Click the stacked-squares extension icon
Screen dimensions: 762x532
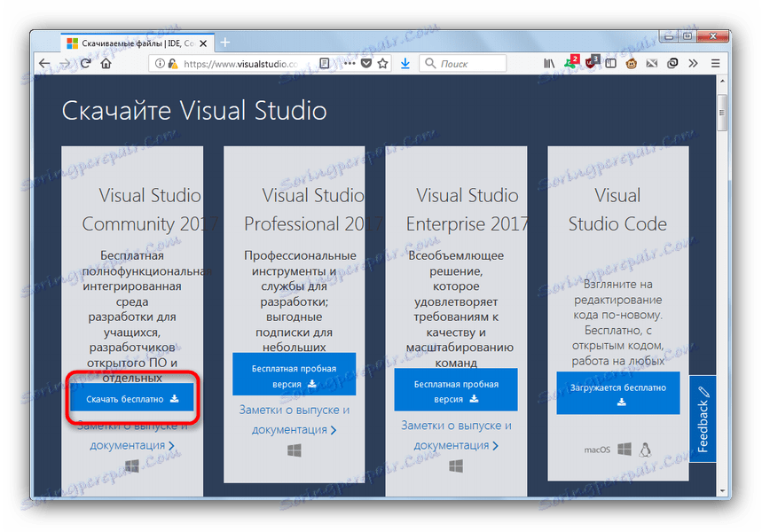pos(672,63)
